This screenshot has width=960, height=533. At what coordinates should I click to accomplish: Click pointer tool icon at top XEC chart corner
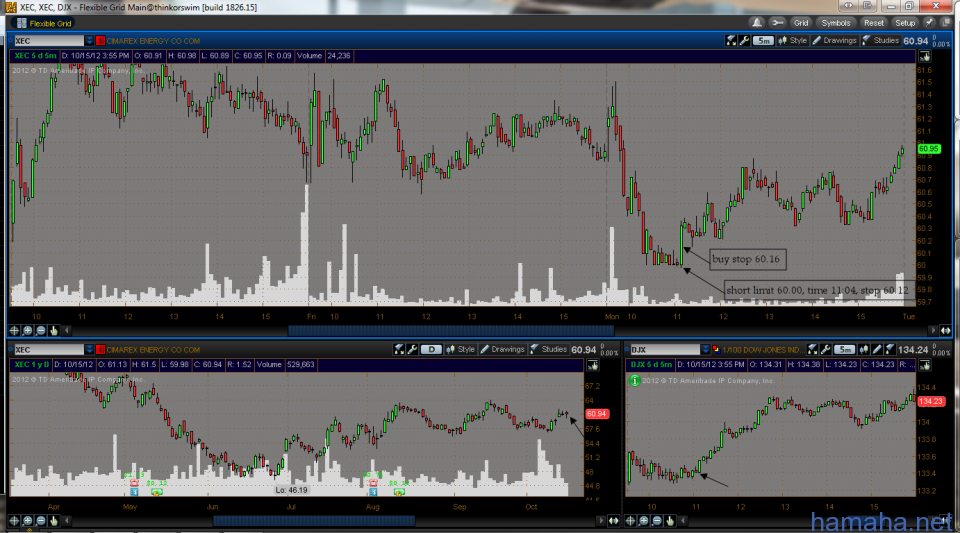pyautogui.click(x=924, y=56)
